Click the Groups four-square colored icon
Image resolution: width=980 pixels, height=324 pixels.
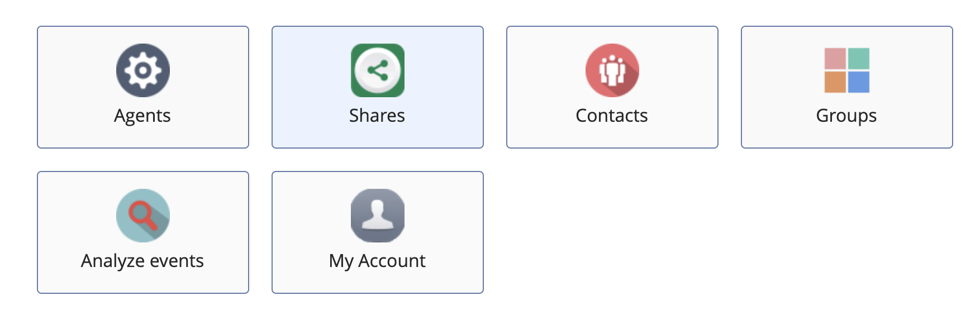[847, 70]
